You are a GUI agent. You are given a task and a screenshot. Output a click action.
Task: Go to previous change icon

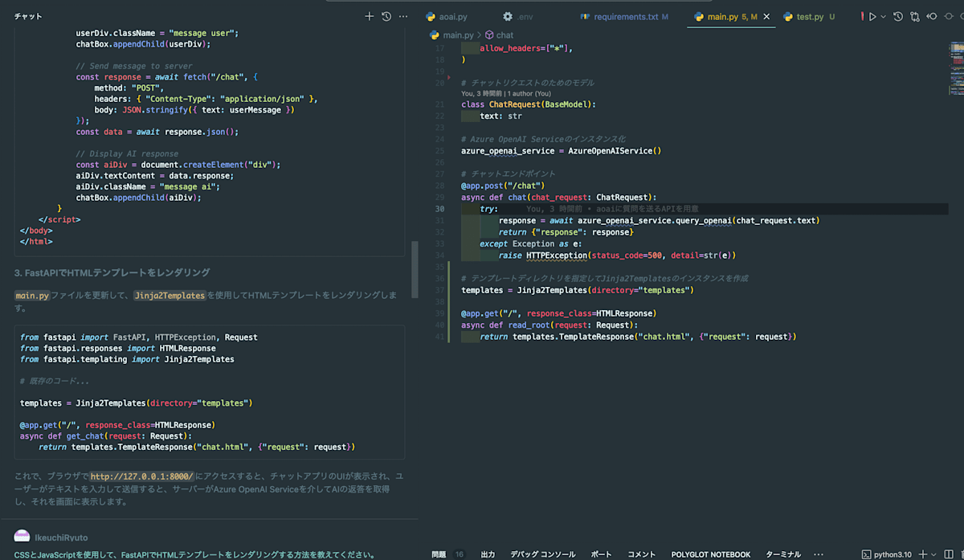932,16
